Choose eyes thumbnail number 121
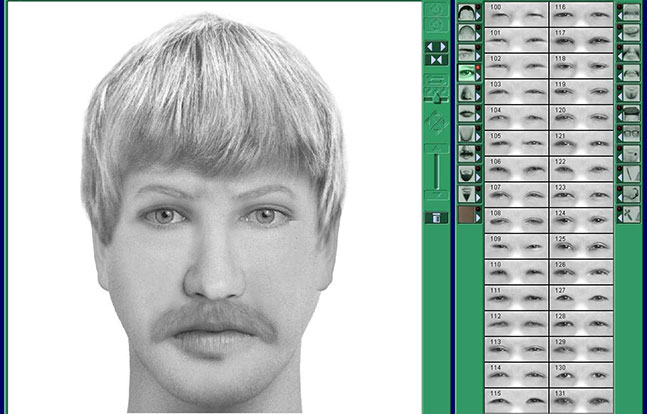 (x=581, y=143)
